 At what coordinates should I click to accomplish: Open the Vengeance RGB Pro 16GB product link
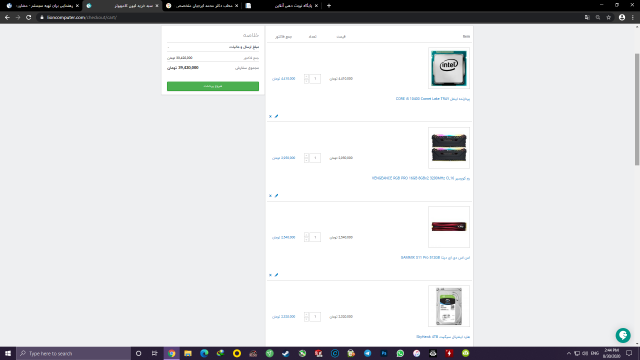[420, 178]
